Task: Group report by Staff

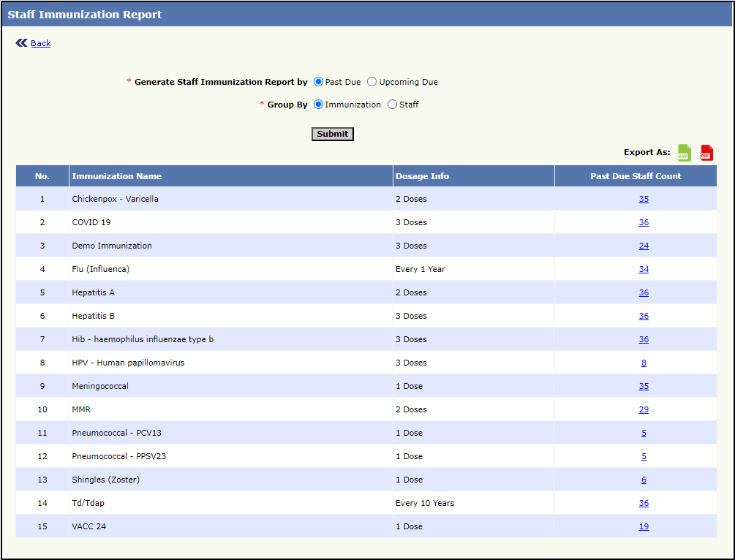Action: pos(393,105)
